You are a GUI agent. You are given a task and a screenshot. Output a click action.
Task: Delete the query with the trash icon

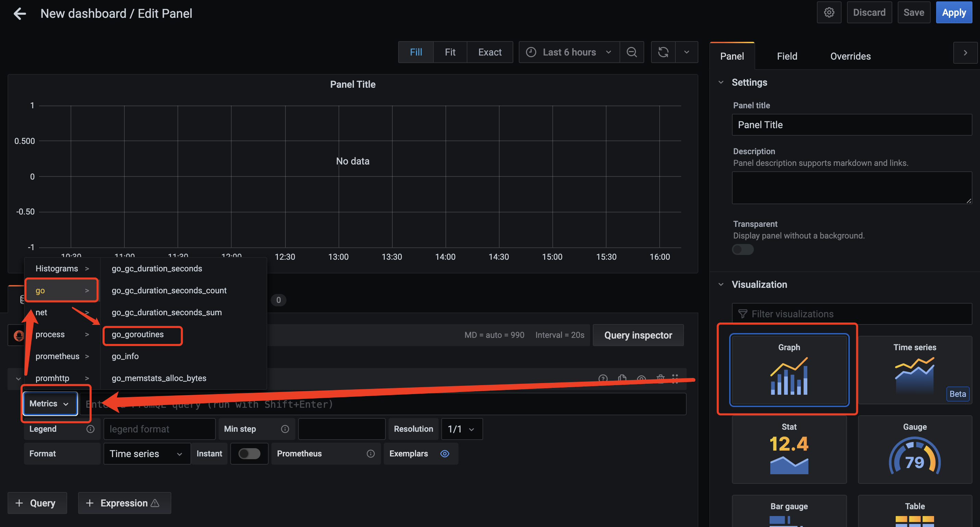660,378
